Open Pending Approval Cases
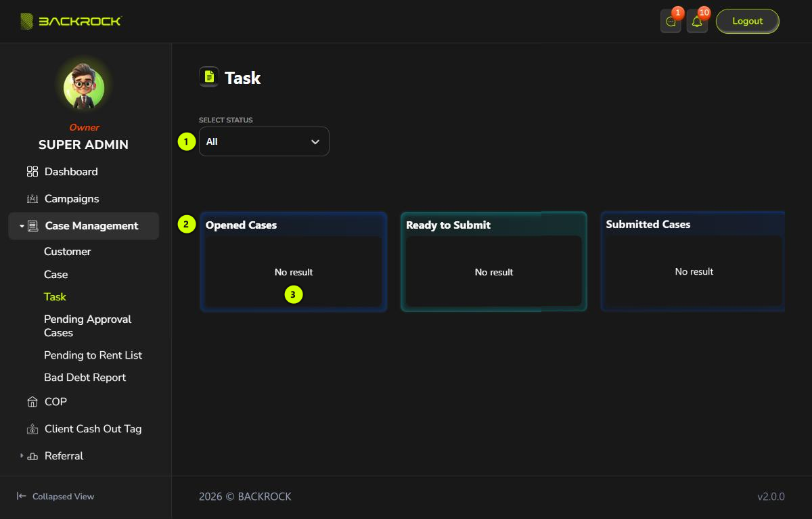The image size is (812, 519). click(x=88, y=326)
